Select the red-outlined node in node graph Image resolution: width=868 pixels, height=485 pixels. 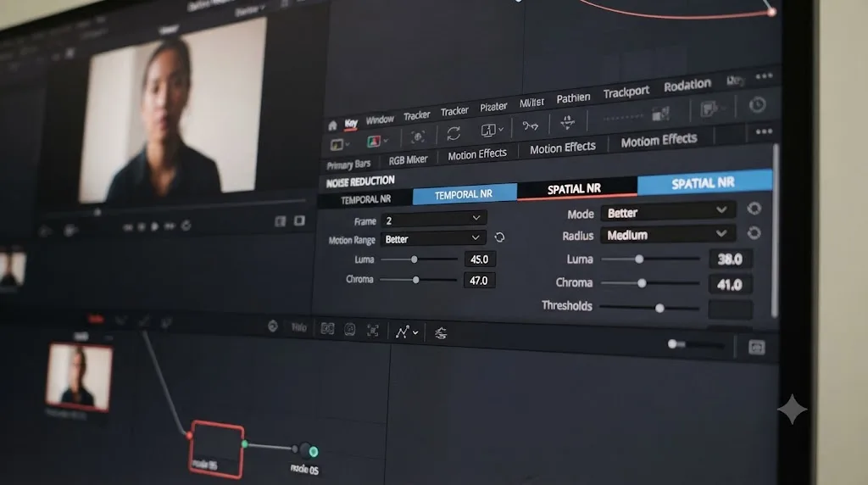pyautogui.click(x=216, y=449)
